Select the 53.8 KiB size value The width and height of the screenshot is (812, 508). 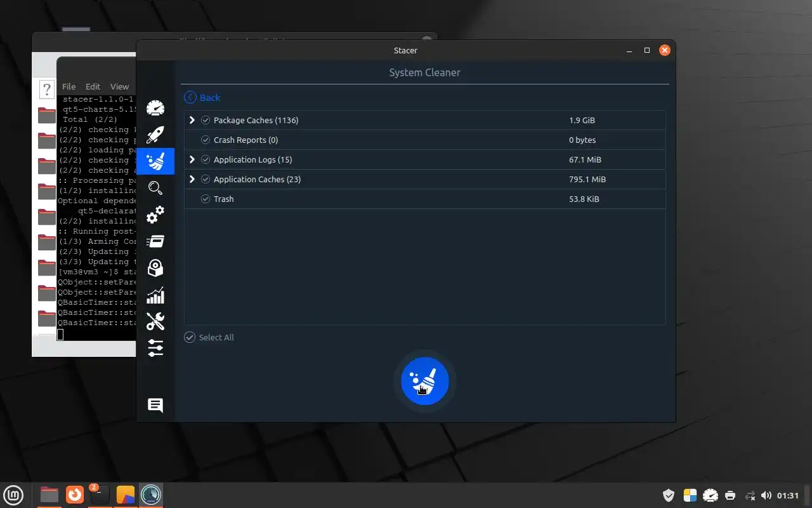pyautogui.click(x=584, y=199)
